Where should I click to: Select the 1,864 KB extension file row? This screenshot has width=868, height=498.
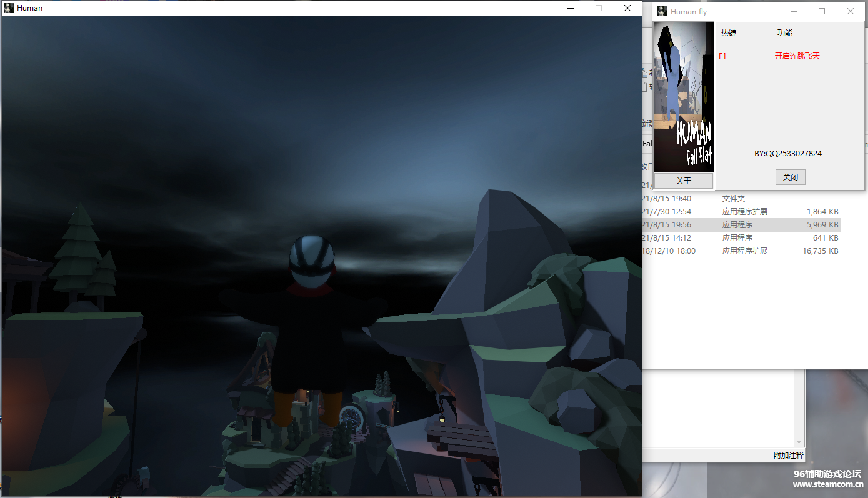741,212
